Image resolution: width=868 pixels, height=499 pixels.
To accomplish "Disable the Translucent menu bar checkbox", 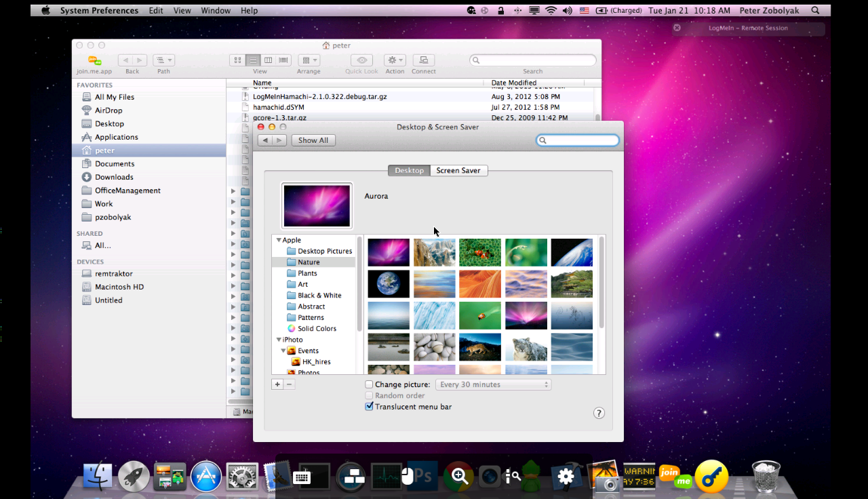I will (x=370, y=407).
